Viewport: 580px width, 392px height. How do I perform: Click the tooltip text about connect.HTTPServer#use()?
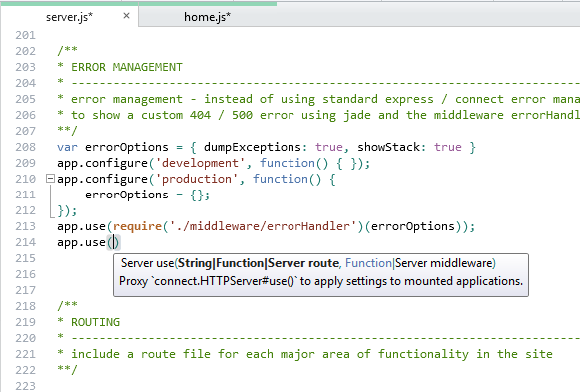point(320,281)
